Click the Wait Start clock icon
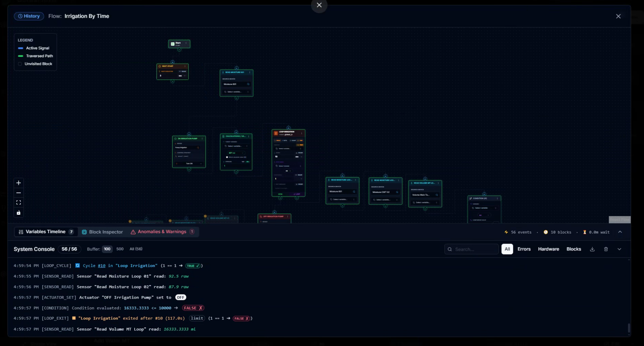 tap(160, 66)
